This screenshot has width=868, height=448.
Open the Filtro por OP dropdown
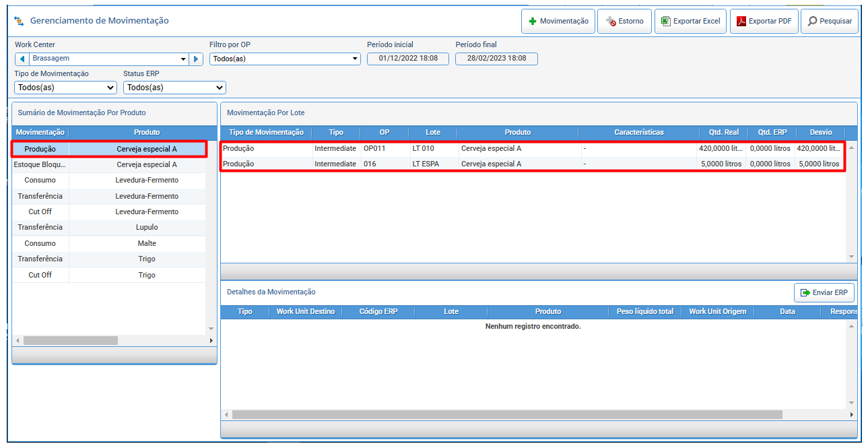click(x=286, y=59)
